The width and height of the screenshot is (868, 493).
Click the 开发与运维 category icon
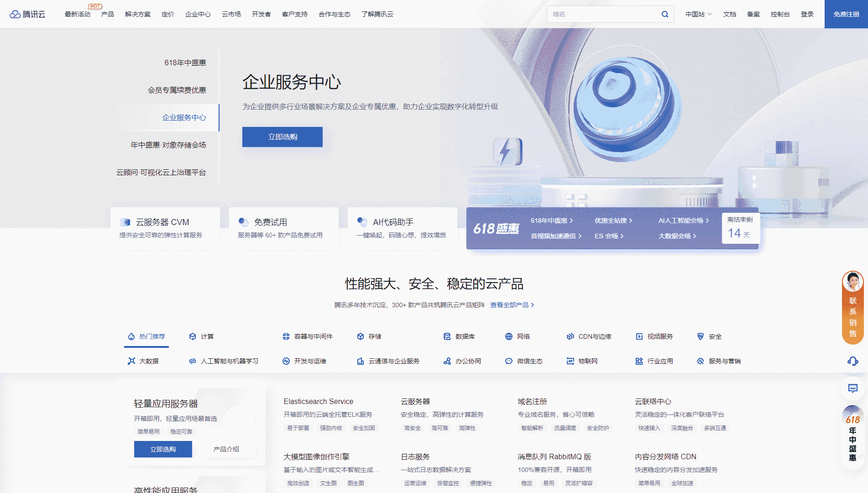pyautogui.click(x=286, y=361)
